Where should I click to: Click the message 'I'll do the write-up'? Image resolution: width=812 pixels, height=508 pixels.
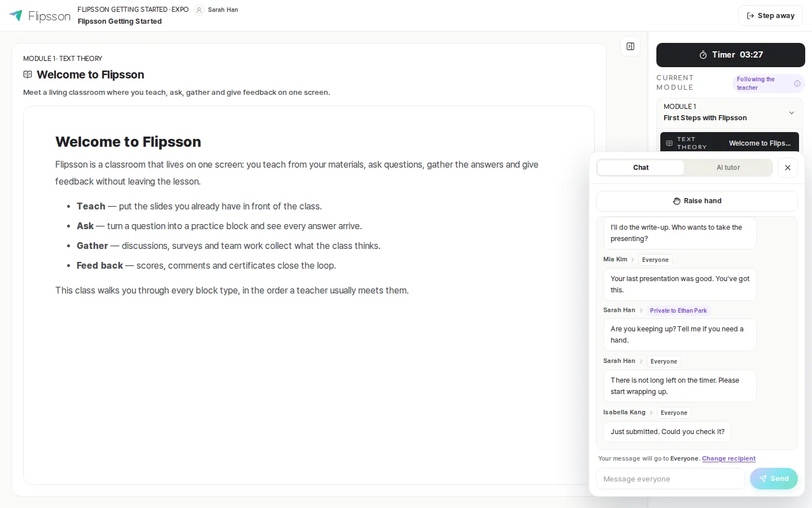pyautogui.click(x=679, y=233)
